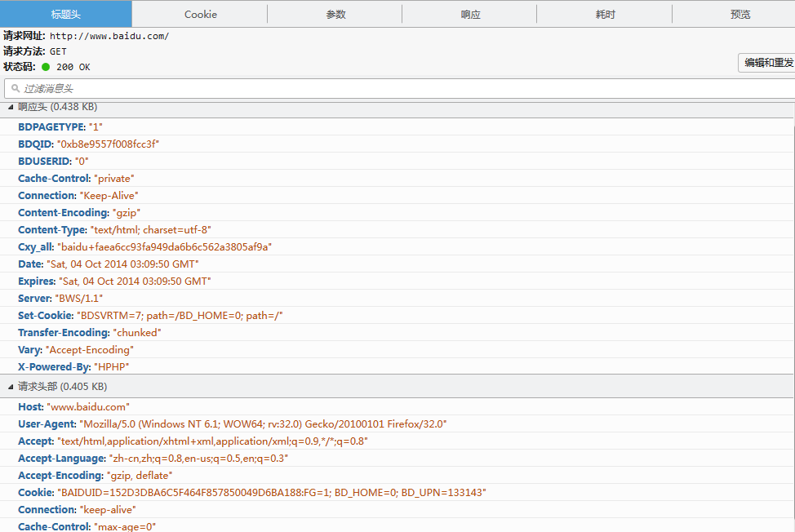Select the Accept "text/html..." request row
Viewport: 795px width, 532px height.
(397, 441)
